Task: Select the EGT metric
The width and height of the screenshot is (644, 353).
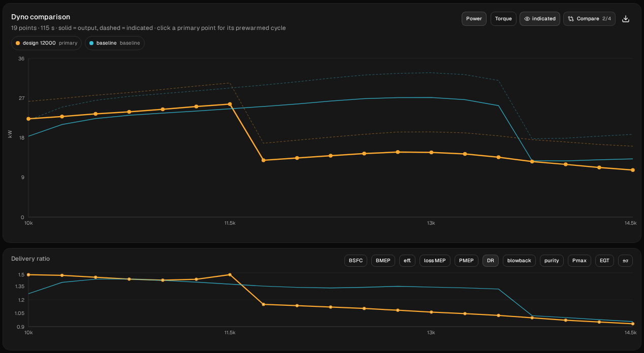Action: (604, 261)
